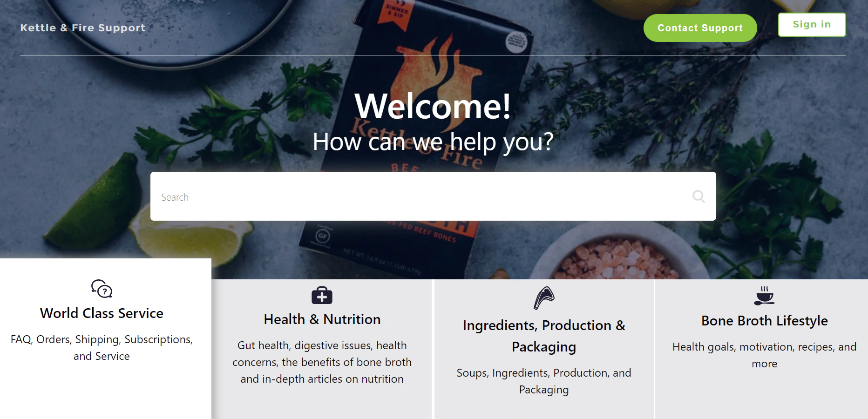Click the Ingredients feather-shaped icon
The image size is (868, 419).
click(544, 298)
